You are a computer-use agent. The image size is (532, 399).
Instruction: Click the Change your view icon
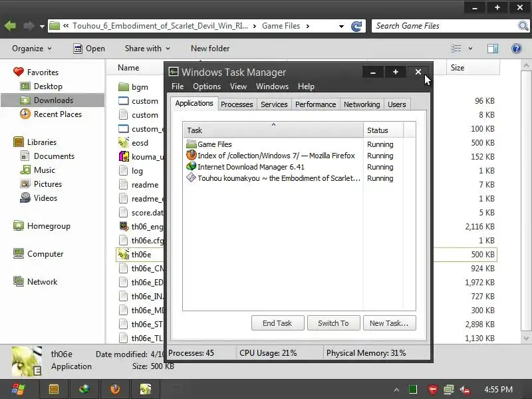click(x=456, y=49)
